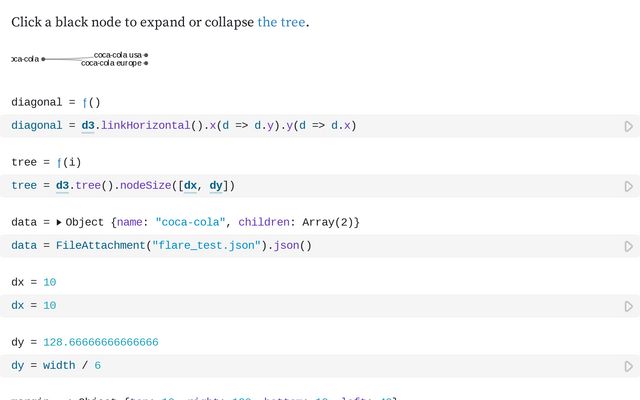The height and width of the screenshot is (400, 640).
Task: Run the dx = 10 cell
Action: click(628, 306)
